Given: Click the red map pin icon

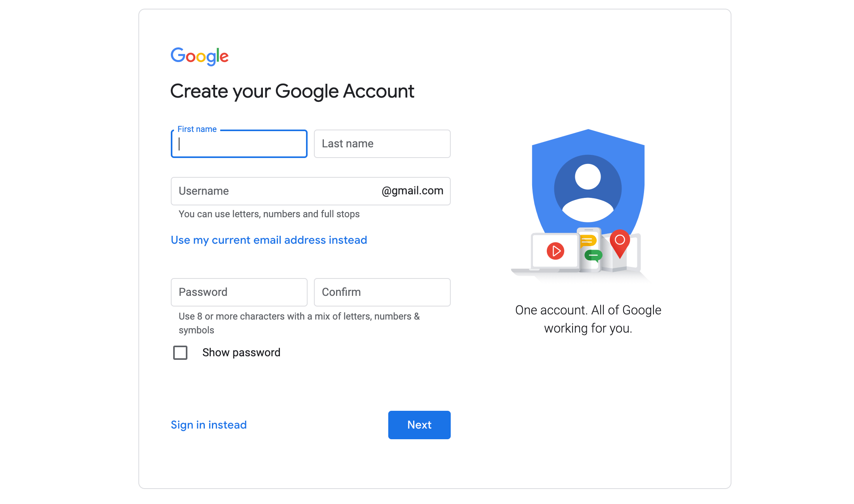Looking at the screenshot, I should tap(620, 244).
